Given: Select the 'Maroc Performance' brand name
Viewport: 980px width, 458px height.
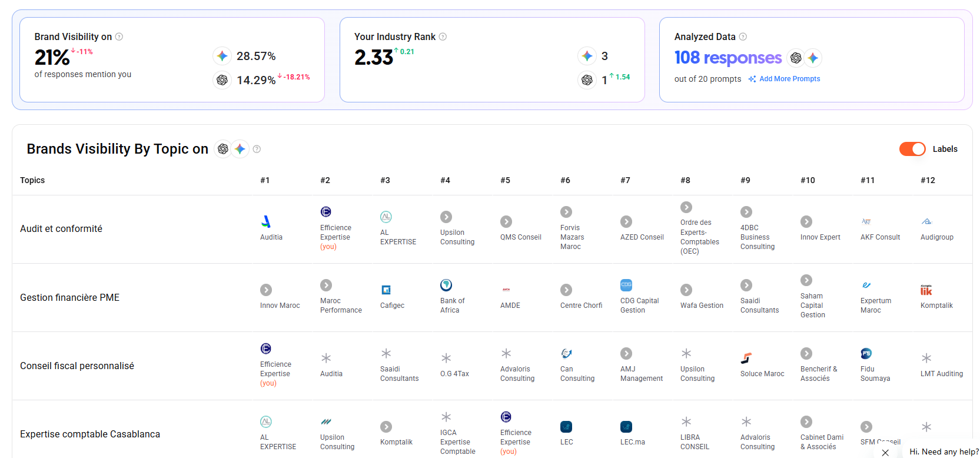Looking at the screenshot, I should point(341,306).
